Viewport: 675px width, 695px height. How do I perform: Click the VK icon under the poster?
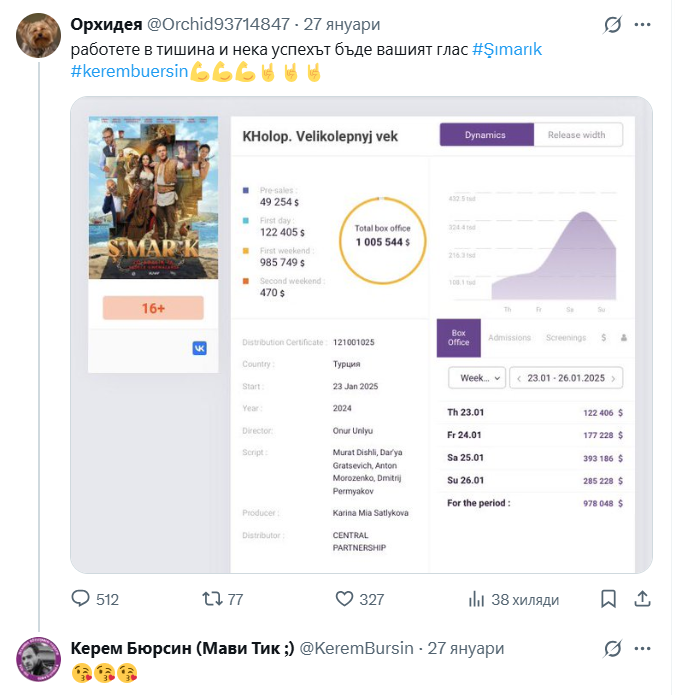(199, 348)
